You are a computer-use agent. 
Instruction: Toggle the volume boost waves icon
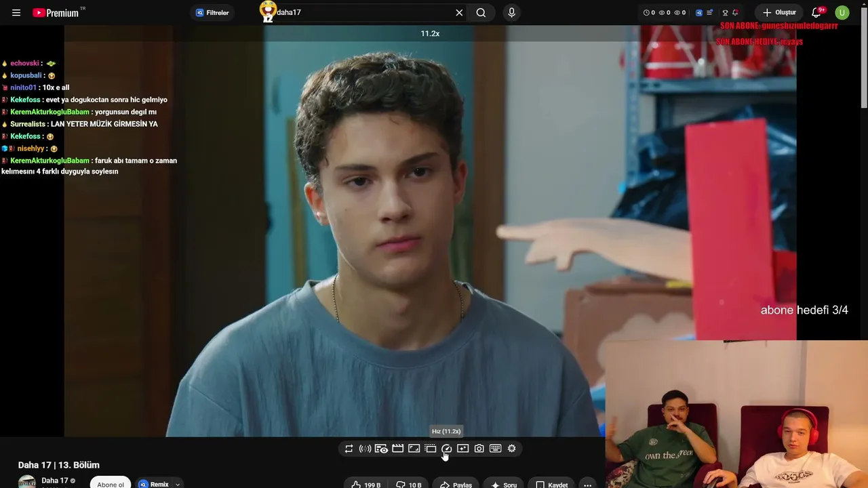click(365, 449)
